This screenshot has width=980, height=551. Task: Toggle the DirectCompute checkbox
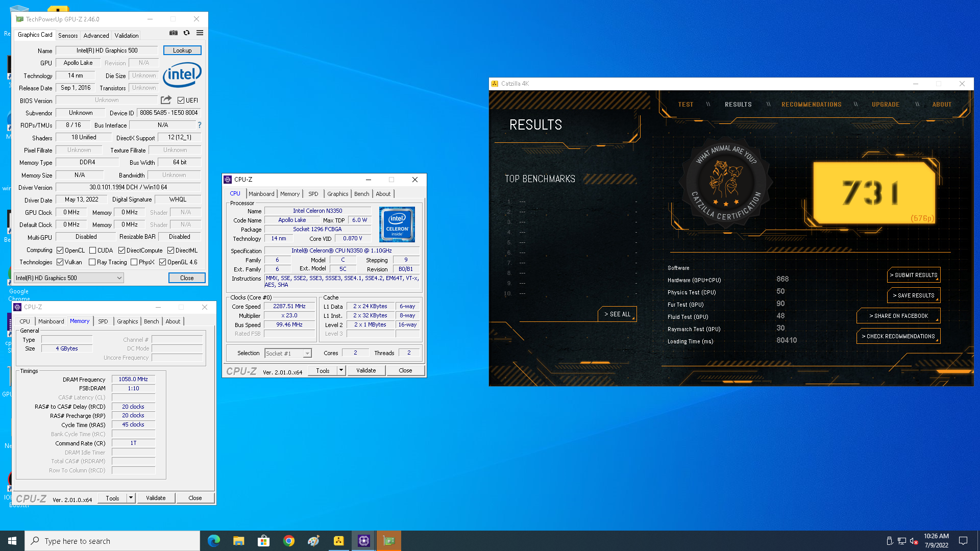tap(121, 251)
